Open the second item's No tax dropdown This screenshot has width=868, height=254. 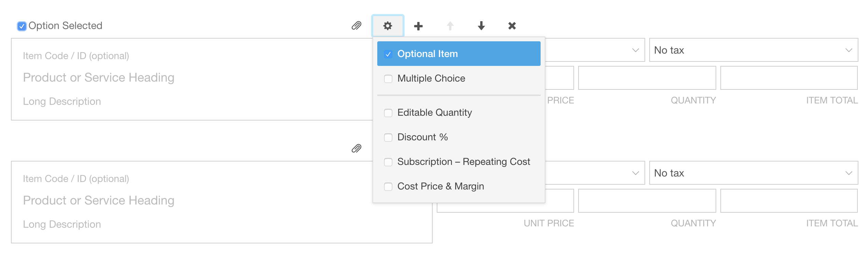click(x=754, y=173)
